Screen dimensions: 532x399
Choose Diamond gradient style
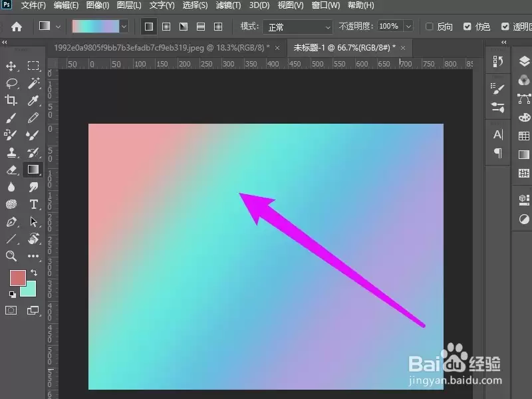[218, 27]
